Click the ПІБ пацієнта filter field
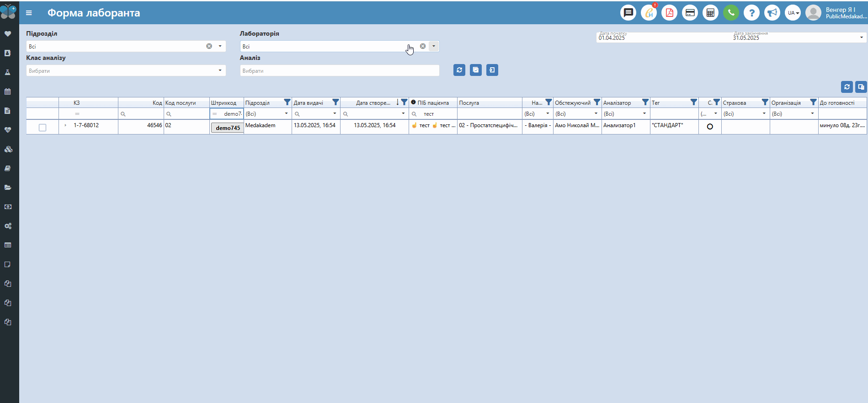This screenshot has width=868, height=403. coord(433,114)
